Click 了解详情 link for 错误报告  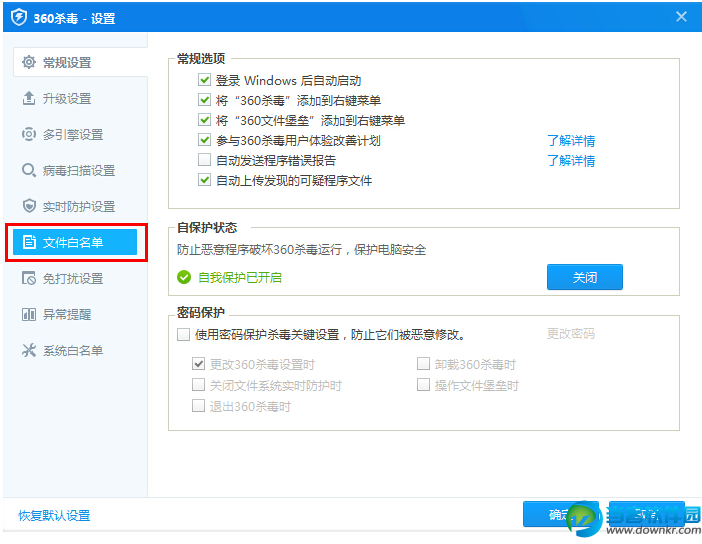point(571,160)
